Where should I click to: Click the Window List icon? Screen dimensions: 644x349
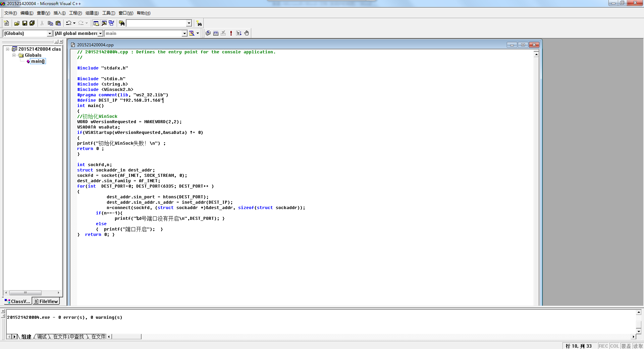(x=111, y=23)
